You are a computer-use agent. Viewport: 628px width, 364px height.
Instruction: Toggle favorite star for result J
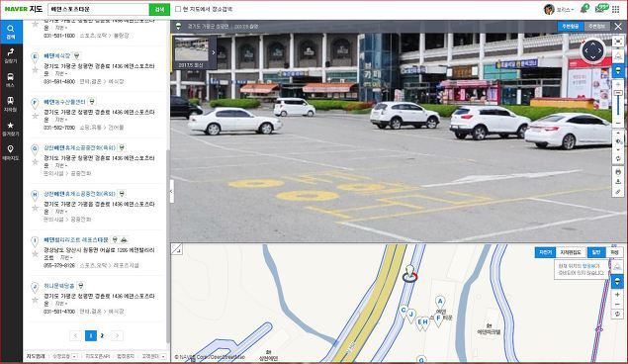click(36, 301)
